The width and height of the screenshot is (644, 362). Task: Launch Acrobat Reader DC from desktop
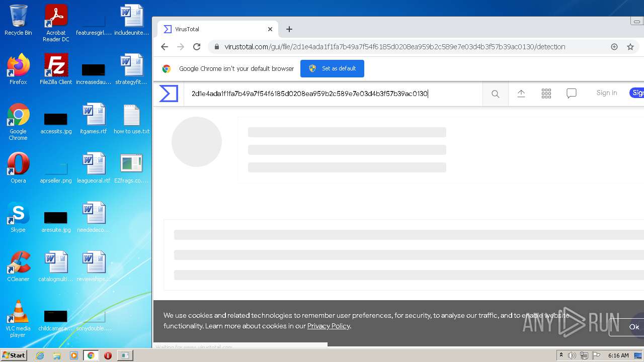tap(56, 23)
